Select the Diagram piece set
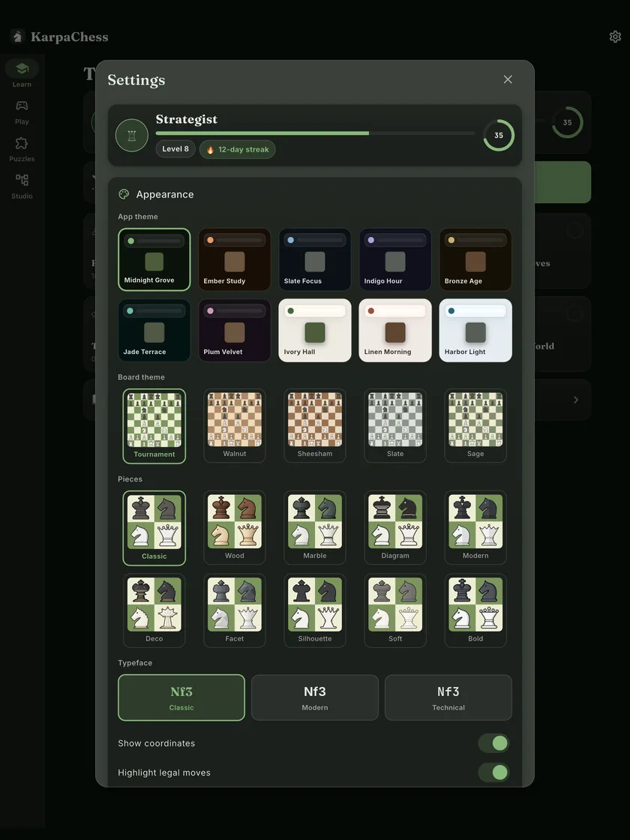The width and height of the screenshot is (630, 840). point(395,528)
